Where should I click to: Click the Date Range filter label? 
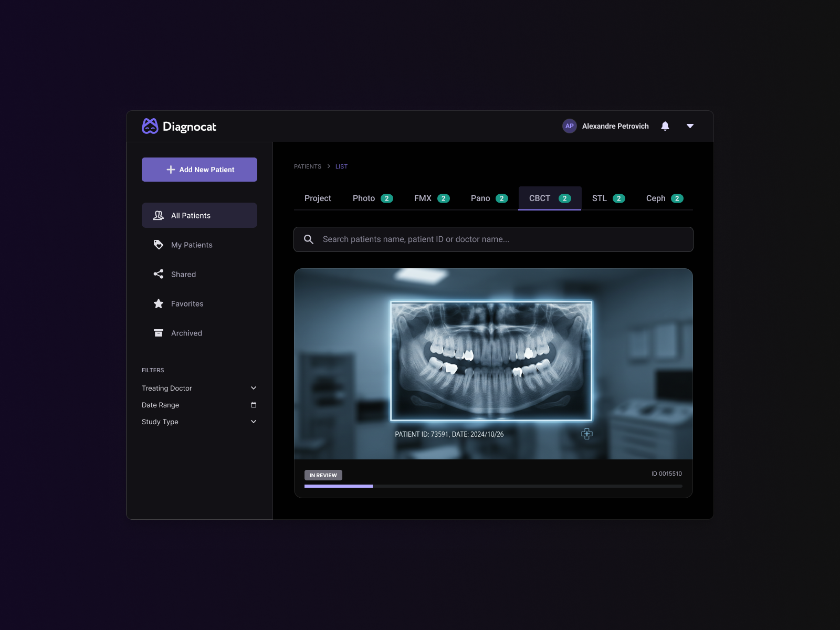161,405
